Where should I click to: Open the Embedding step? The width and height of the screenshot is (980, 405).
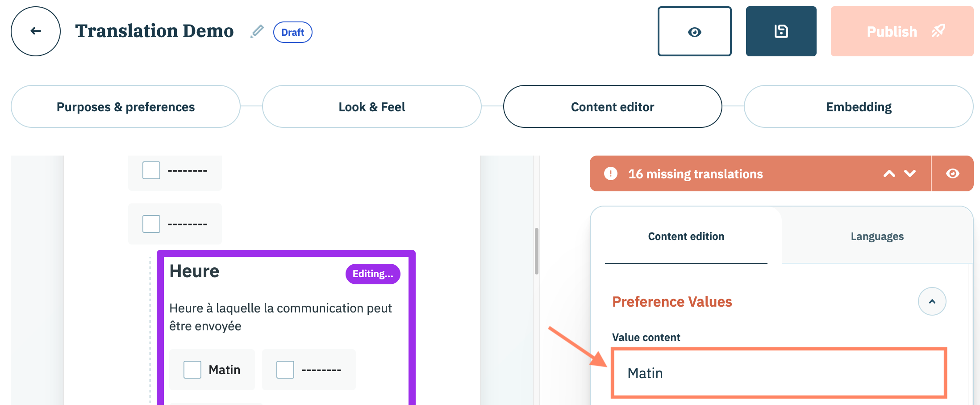(x=858, y=107)
